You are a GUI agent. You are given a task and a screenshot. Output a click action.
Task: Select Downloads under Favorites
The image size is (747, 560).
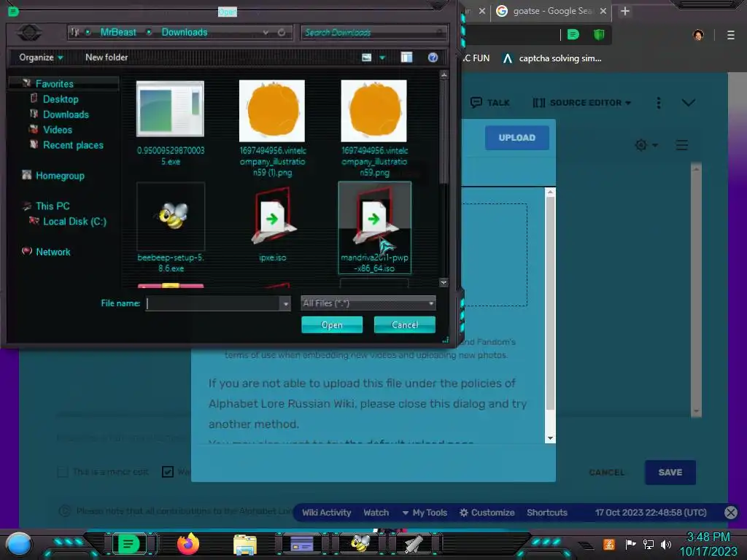[66, 114]
